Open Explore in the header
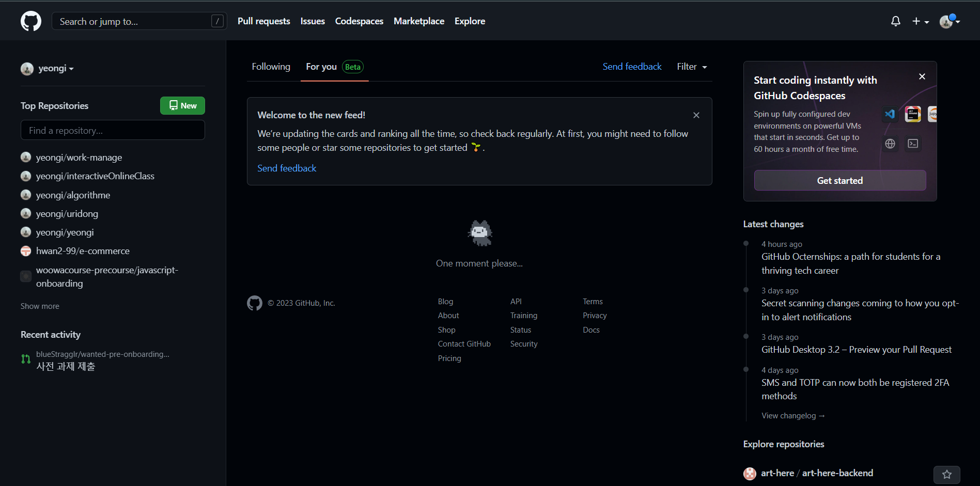This screenshot has width=980, height=486. click(x=470, y=21)
